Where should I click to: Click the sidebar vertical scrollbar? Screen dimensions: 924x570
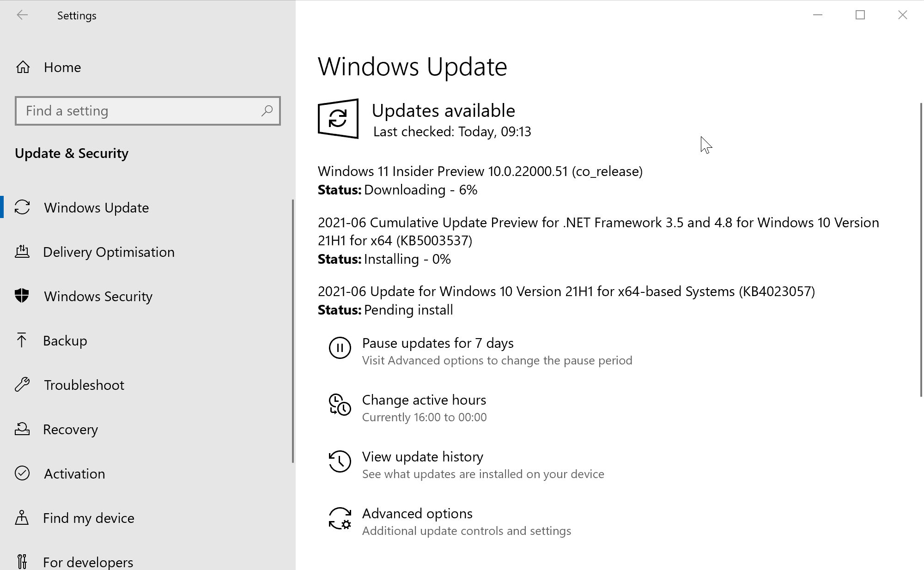tap(293, 331)
